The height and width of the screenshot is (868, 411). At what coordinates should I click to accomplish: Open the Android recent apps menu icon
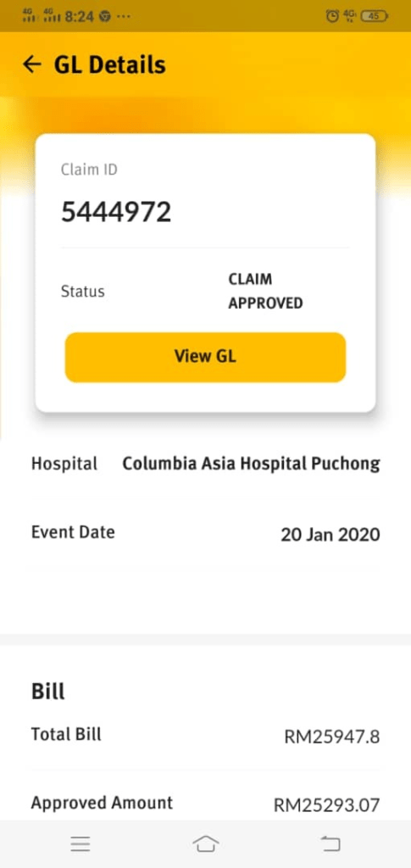point(81,843)
